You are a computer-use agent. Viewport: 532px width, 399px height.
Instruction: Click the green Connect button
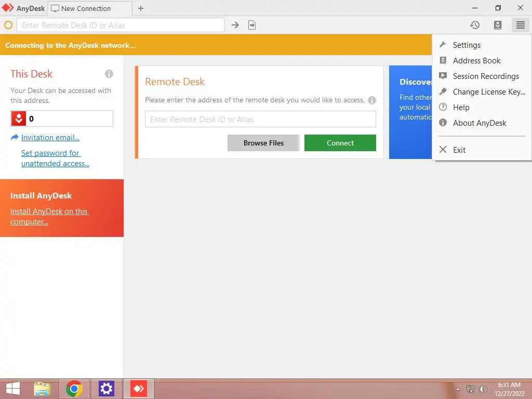[x=340, y=143]
